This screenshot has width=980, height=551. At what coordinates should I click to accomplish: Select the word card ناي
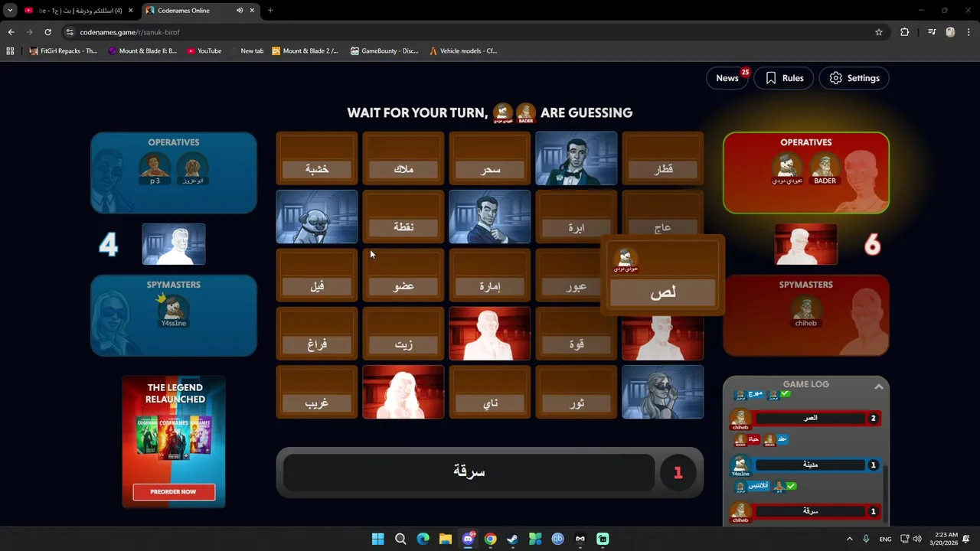490,393
